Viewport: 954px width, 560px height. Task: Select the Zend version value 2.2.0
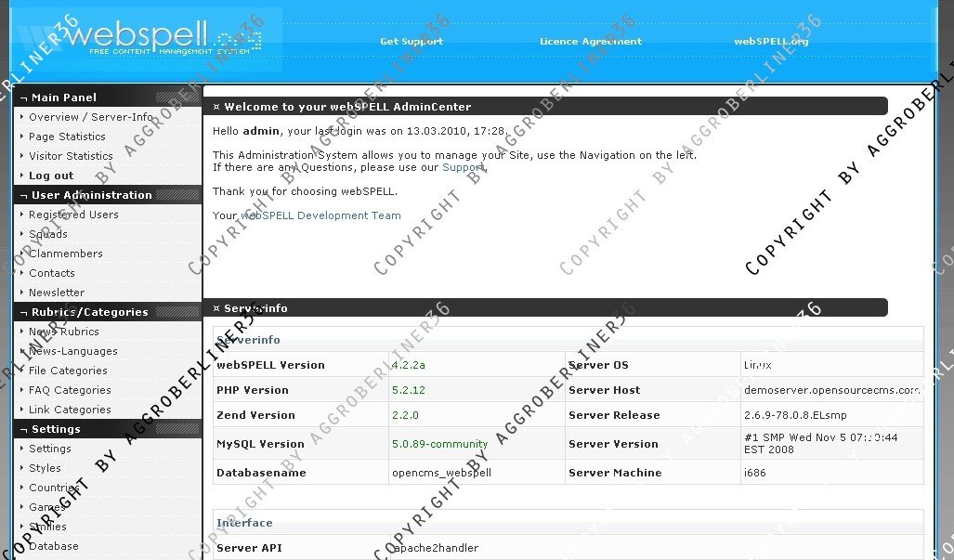click(405, 415)
